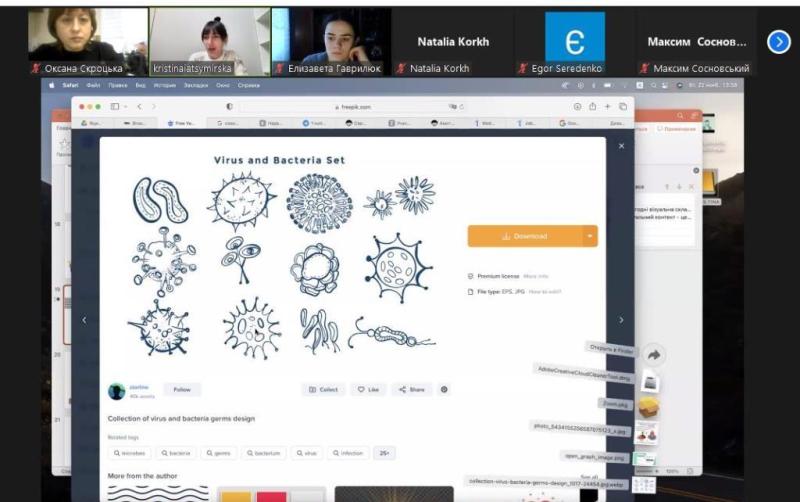Viewport: 800px width, 502px height.
Task: Click the Share button under the image
Action: pos(412,390)
